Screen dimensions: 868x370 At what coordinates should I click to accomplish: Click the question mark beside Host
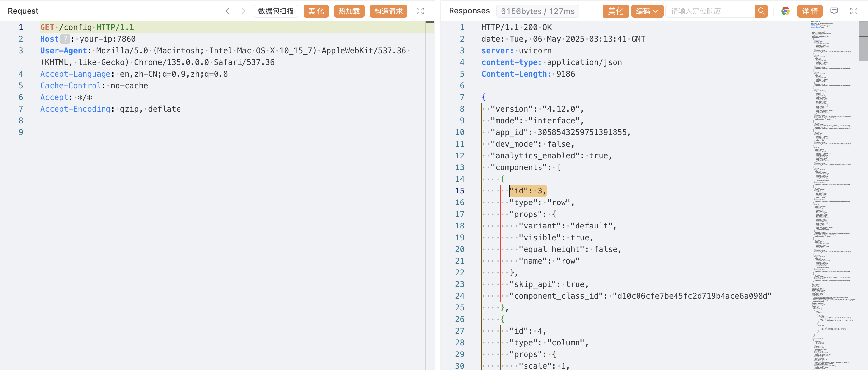click(65, 39)
